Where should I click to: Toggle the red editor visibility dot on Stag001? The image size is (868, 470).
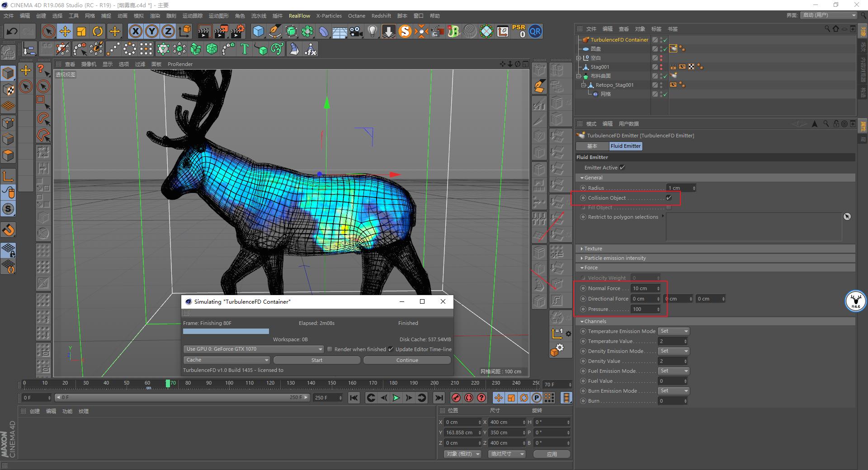(661, 66)
